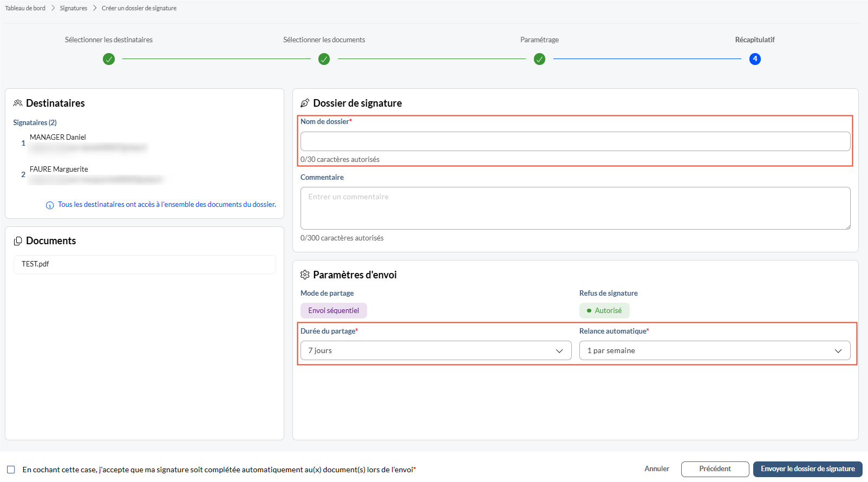Go to Tableau de bord breadcrumb
The image size is (868, 482).
pos(25,8)
